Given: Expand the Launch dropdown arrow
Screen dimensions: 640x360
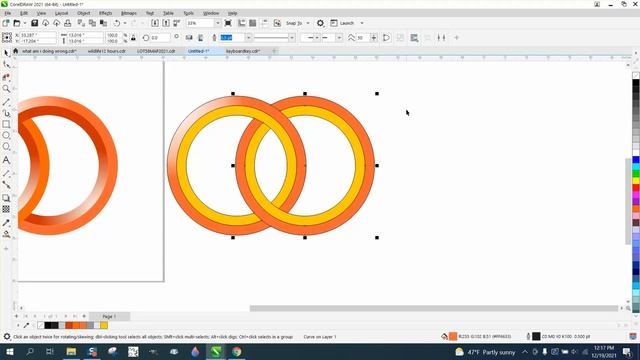Looking at the screenshot, I should [x=362, y=23].
